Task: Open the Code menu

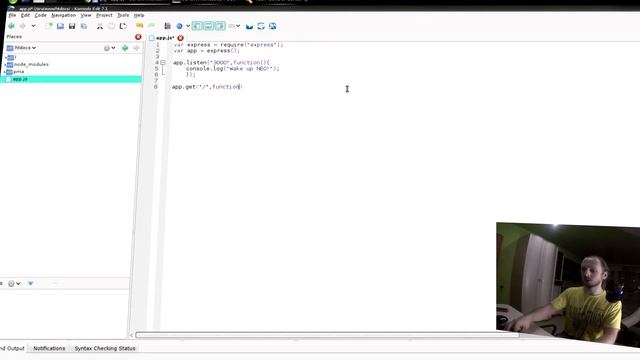Action: [x=40, y=15]
